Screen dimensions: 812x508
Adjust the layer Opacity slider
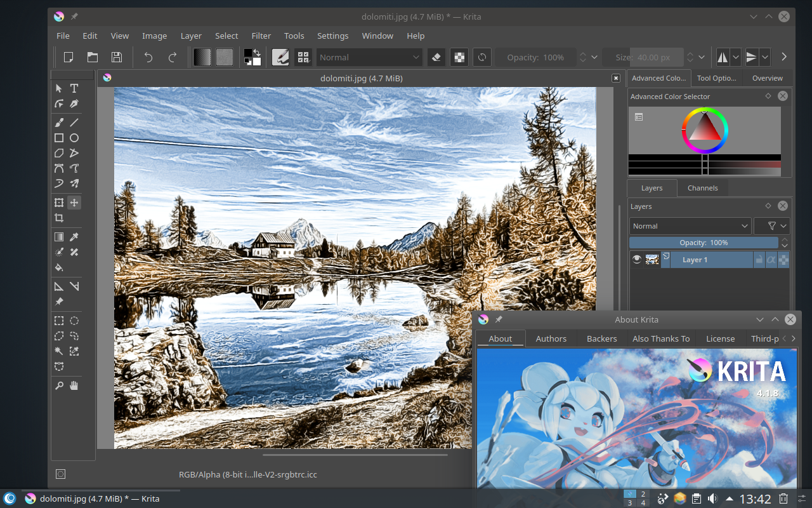(704, 243)
